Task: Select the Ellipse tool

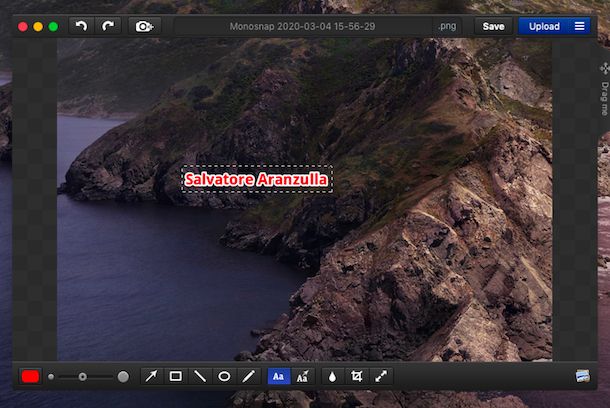Action: pyautogui.click(x=224, y=376)
